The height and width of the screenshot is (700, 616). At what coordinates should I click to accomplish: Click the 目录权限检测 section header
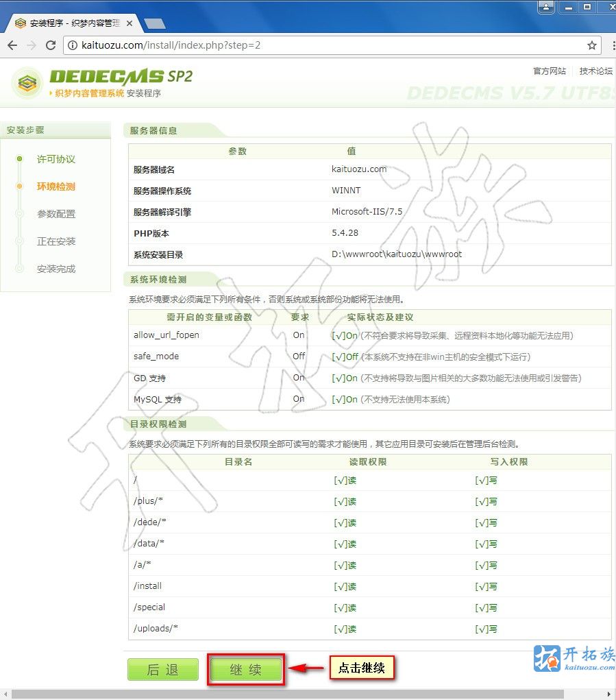[158, 424]
